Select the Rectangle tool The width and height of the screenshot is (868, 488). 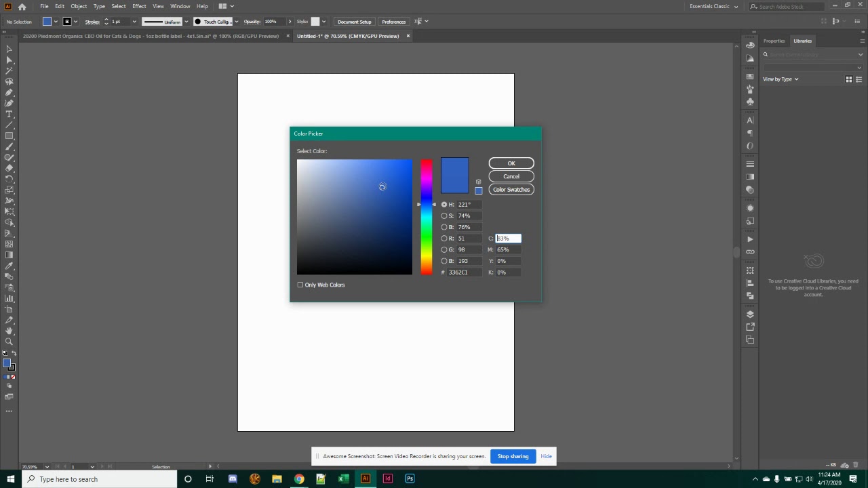[9, 136]
